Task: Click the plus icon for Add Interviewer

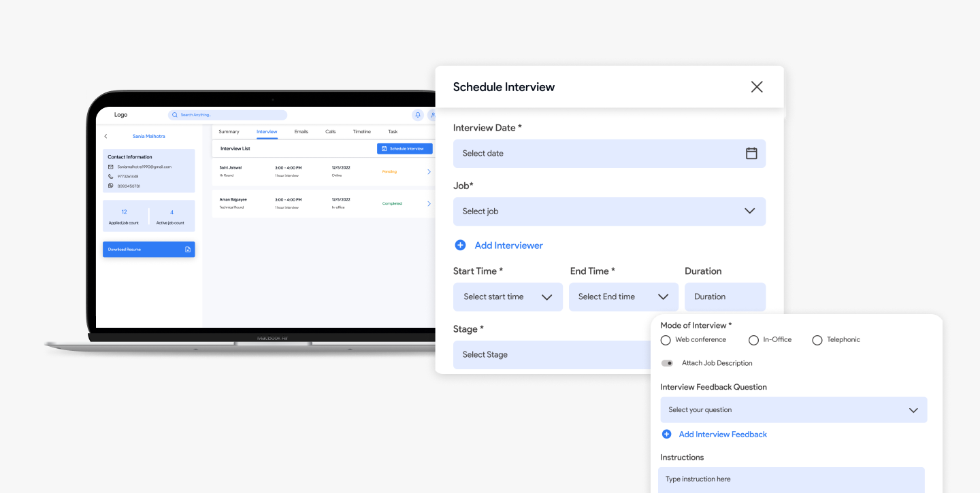Action: click(x=460, y=245)
